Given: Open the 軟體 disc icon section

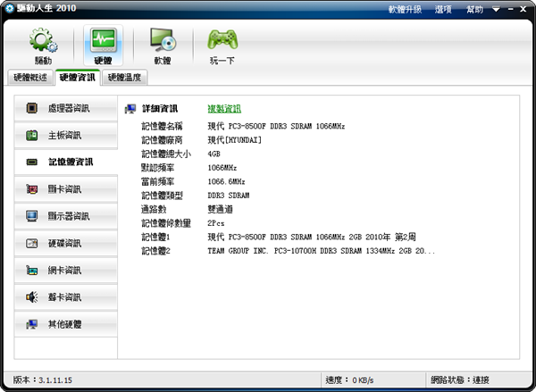Looking at the screenshot, I should coord(163,39).
